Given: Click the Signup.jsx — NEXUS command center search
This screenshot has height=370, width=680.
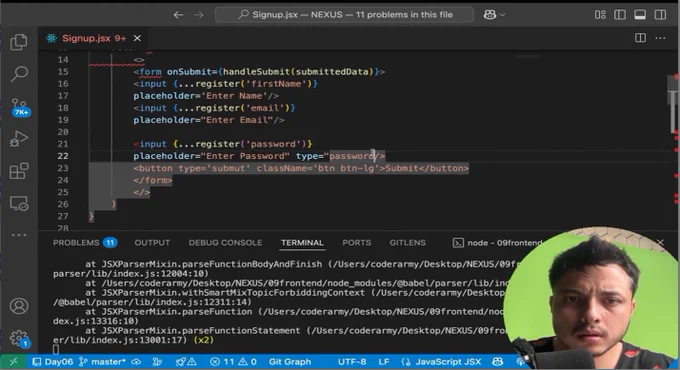Looking at the screenshot, I should [x=344, y=15].
